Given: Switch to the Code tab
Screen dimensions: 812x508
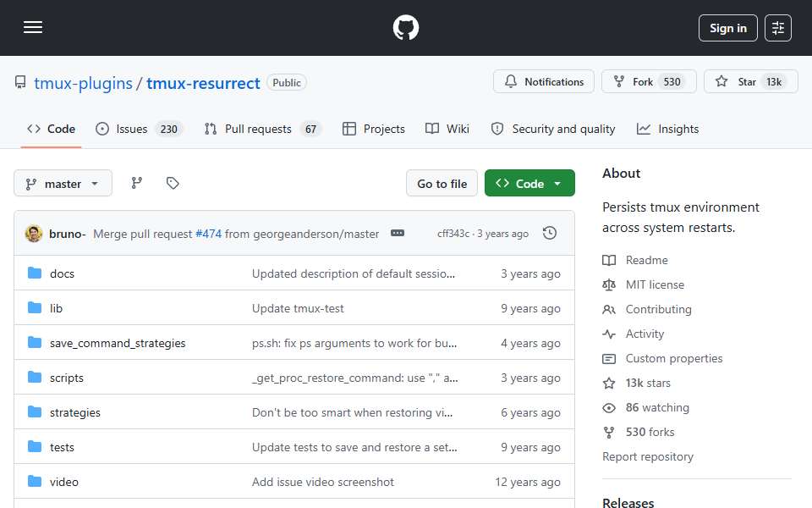Looking at the screenshot, I should coord(52,129).
